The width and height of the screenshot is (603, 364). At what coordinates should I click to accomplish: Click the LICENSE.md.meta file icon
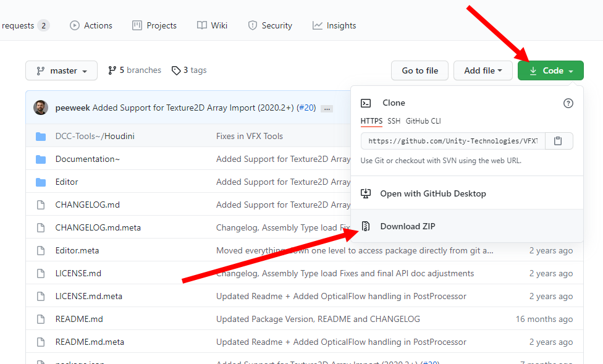41,296
